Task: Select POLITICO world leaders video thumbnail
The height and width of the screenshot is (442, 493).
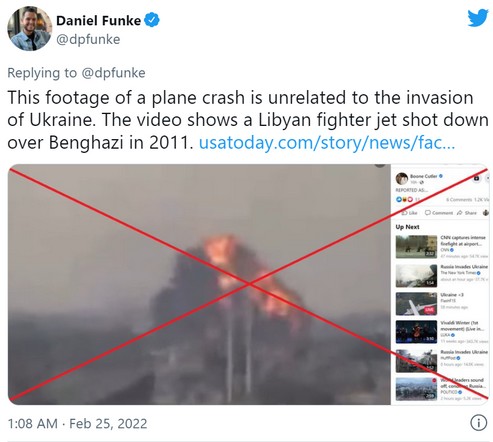Action: pyautogui.click(x=416, y=389)
